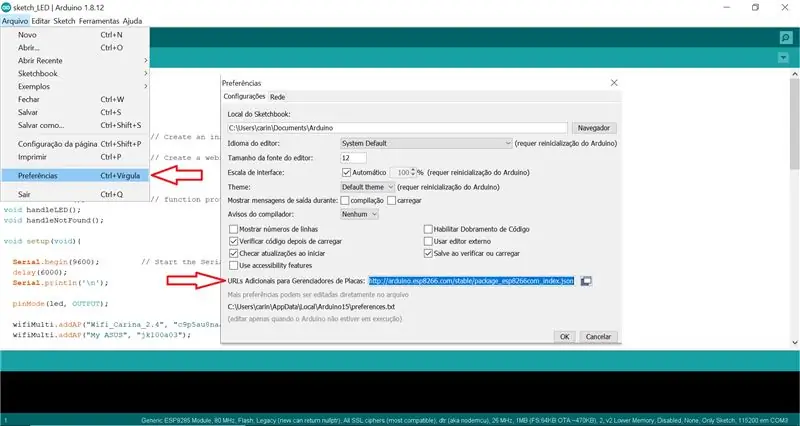Viewport: 800px width, 426px height.
Task: Click the scrollbar down arrow in editor
Action: tap(794, 343)
